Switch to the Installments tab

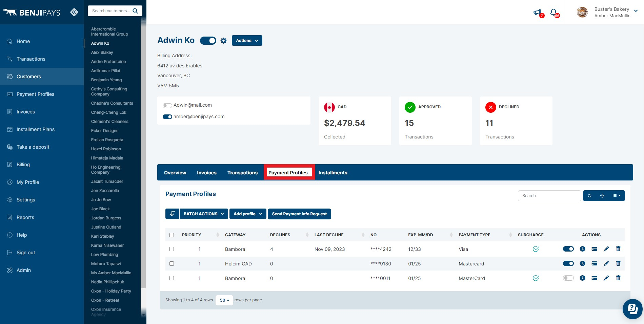[333, 173]
